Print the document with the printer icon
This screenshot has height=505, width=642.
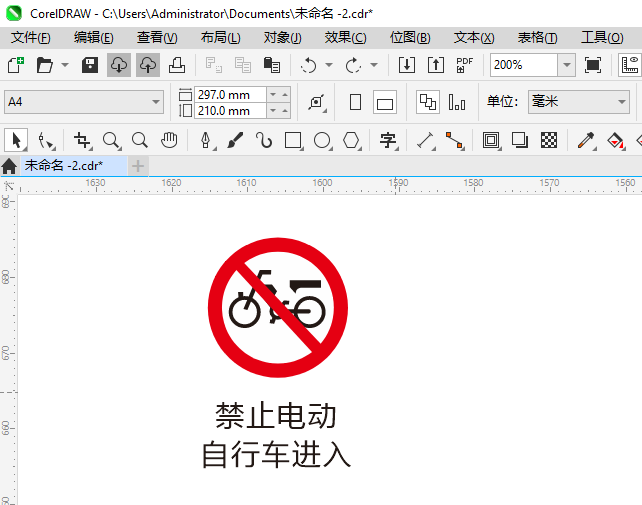(177, 65)
